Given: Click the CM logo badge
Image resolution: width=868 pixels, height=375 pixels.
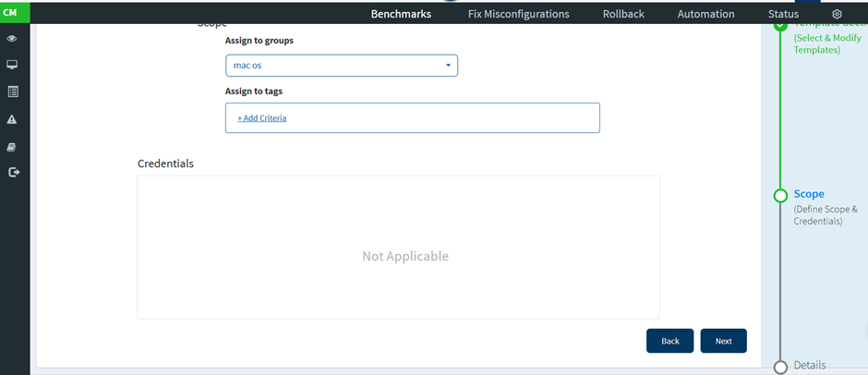Looking at the screenshot, I should pos(12,12).
